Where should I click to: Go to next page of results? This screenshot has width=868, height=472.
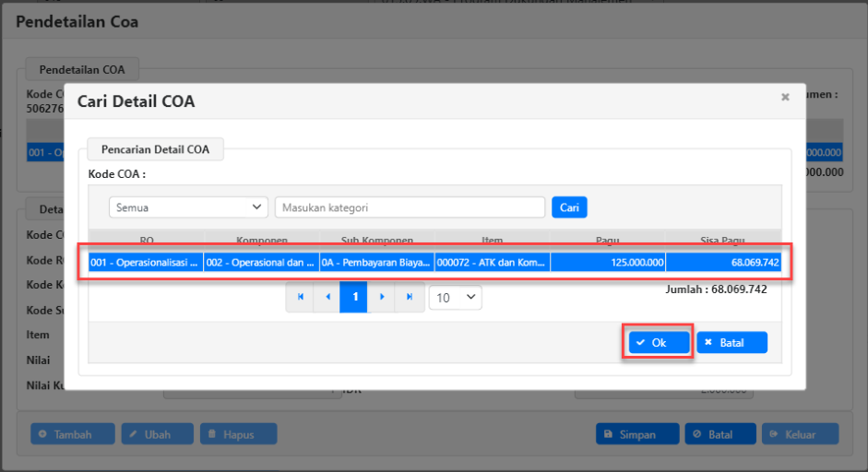tap(382, 297)
